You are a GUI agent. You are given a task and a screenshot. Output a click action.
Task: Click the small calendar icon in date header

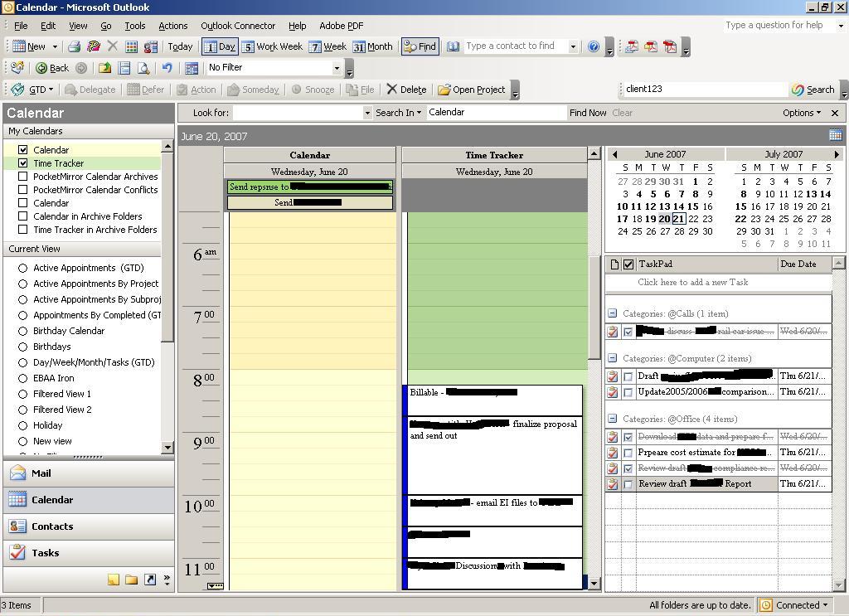point(836,135)
